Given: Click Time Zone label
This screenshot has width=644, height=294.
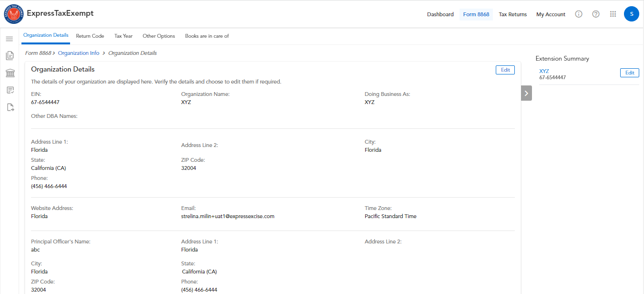Looking at the screenshot, I should (x=378, y=208).
